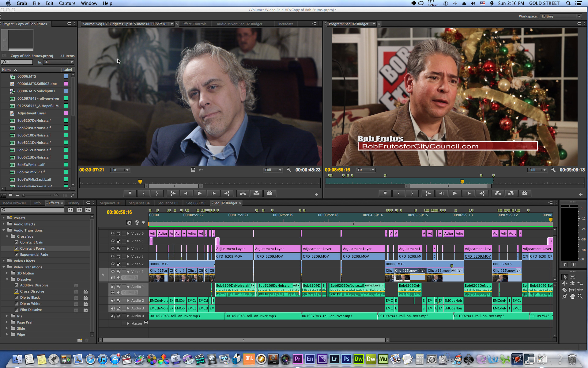Mute Audio 2 track speaker toggle

click(x=112, y=301)
